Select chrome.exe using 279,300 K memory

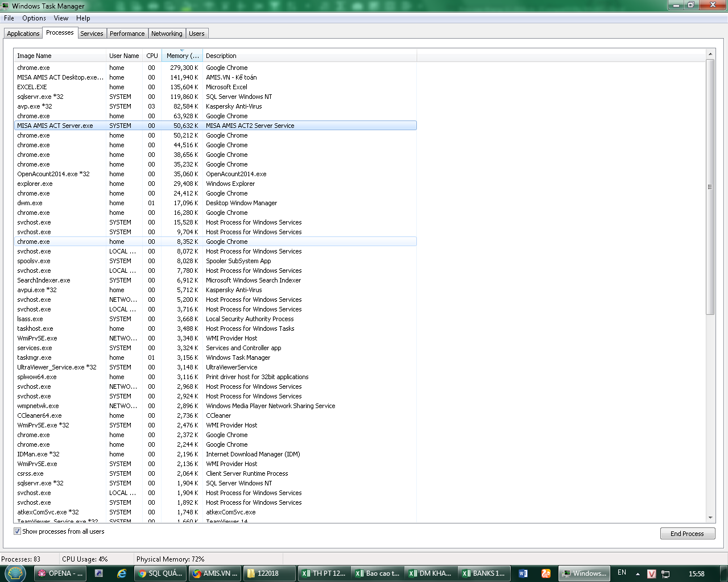pyautogui.click(x=216, y=68)
